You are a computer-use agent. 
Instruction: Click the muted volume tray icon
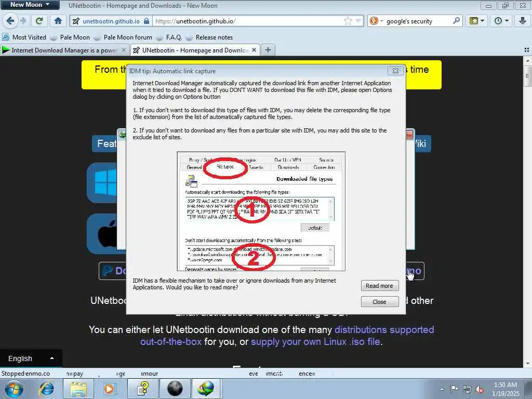click(x=480, y=389)
